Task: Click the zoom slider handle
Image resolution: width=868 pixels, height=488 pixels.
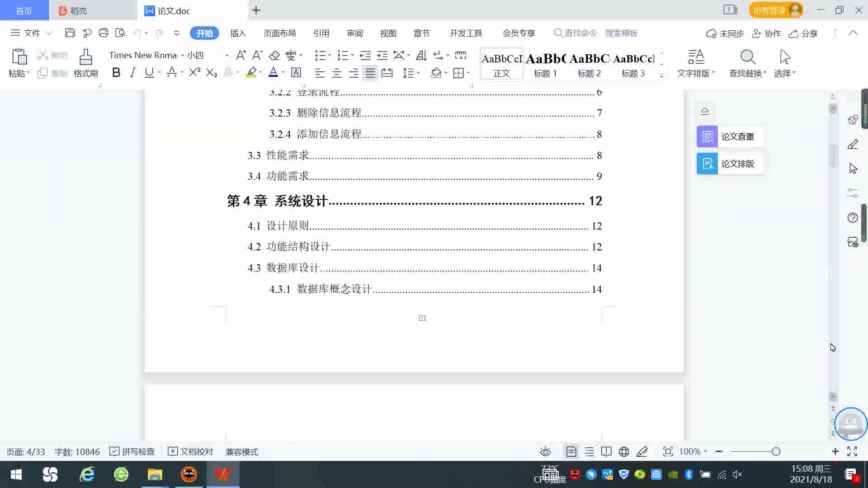Action: tap(776, 451)
